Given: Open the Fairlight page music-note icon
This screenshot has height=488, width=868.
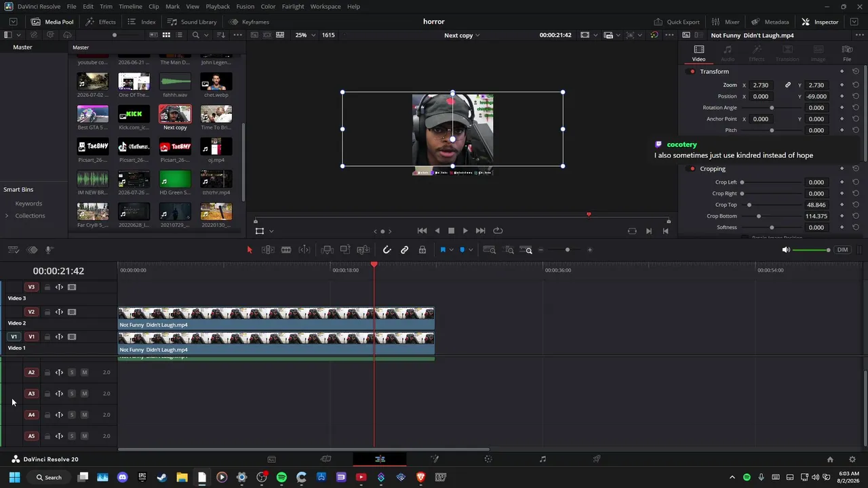Looking at the screenshot, I should pos(542,460).
